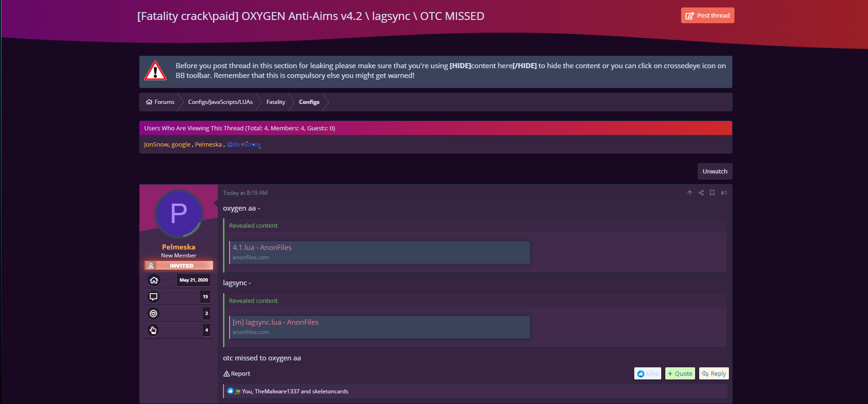868x404 pixels.
Task: Open the reactions list You, TheMalware1337 and skeletoncards
Action: [x=295, y=391]
